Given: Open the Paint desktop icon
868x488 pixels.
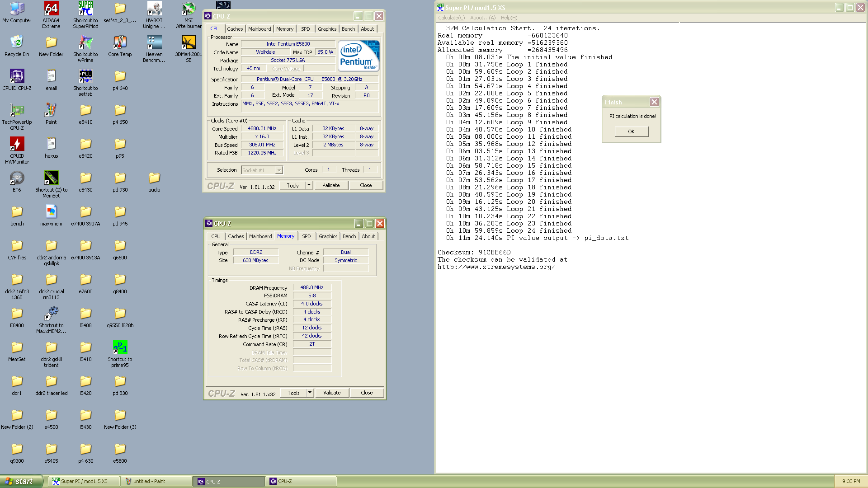Looking at the screenshot, I should (x=51, y=114).
